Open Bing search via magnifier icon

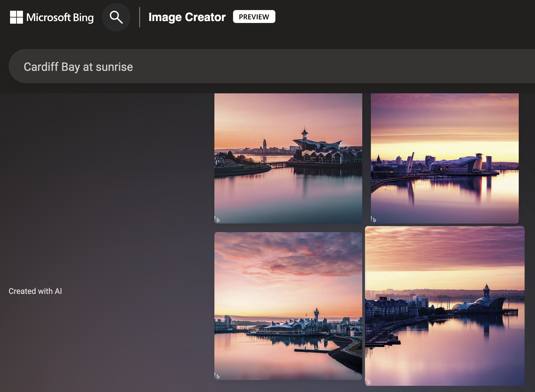[x=116, y=17]
